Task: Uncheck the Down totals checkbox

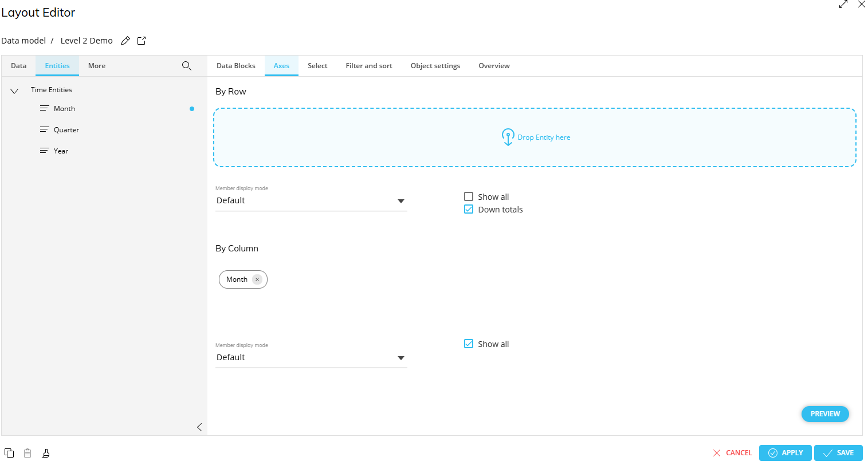Action: 469,210
